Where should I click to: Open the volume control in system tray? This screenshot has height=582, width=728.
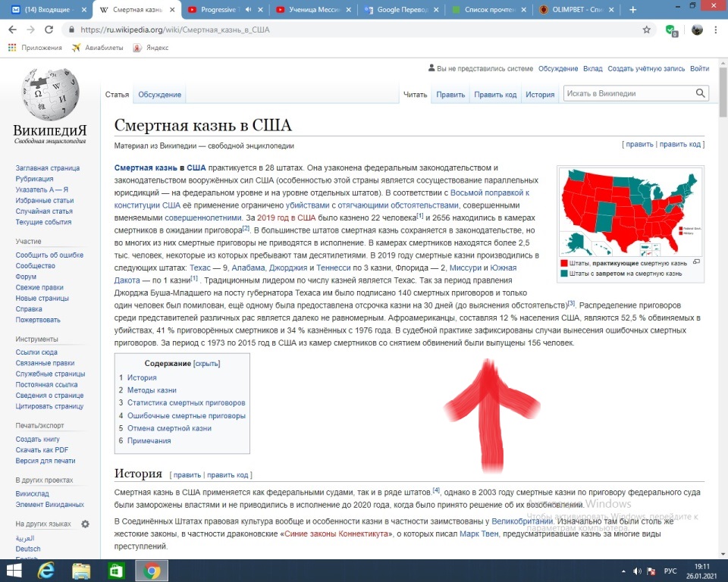pyautogui.click(x=637, y=571)
